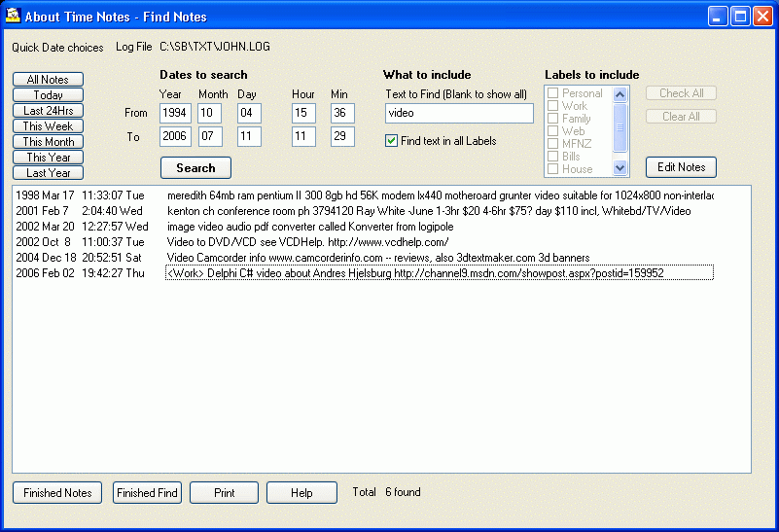779x532 pixels.
Task: Pick the This Year quick date
Action: point(49,157)
